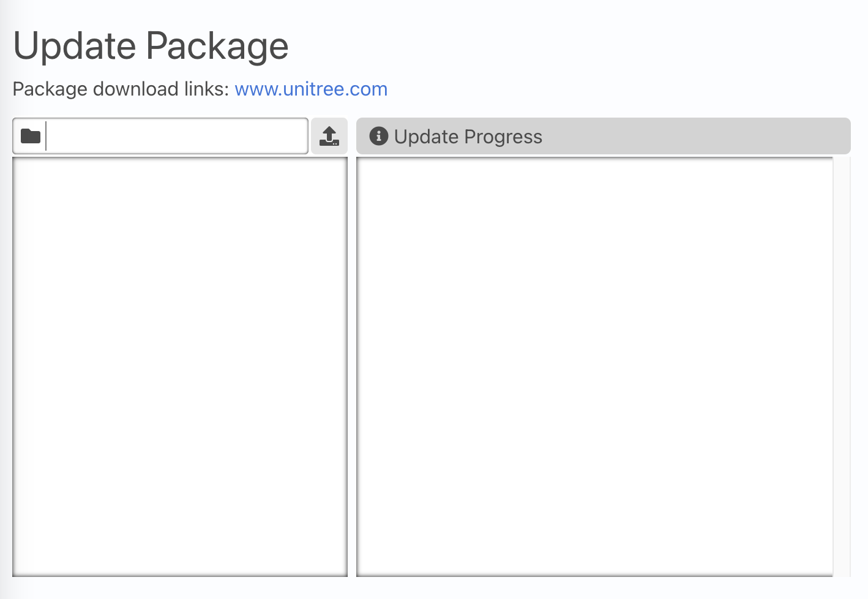868x599 pixels.
Task: Click the top edge of the package list panel
Action: [x=180, y=159]
